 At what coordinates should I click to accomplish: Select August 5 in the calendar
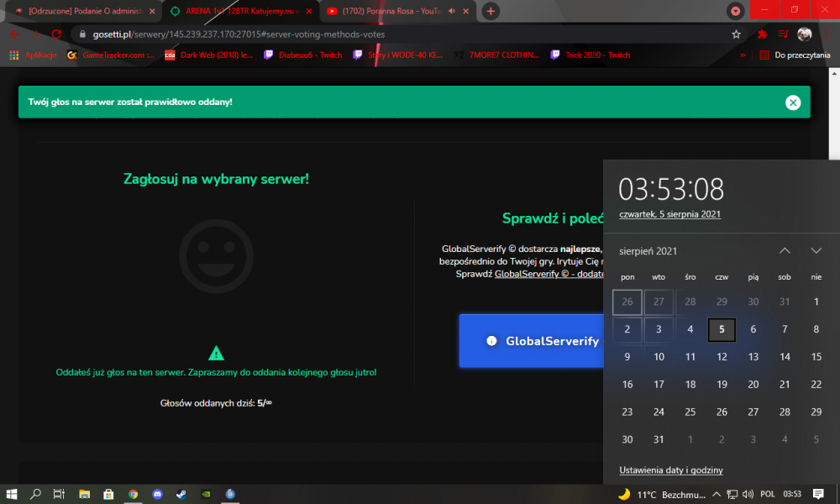722,329
